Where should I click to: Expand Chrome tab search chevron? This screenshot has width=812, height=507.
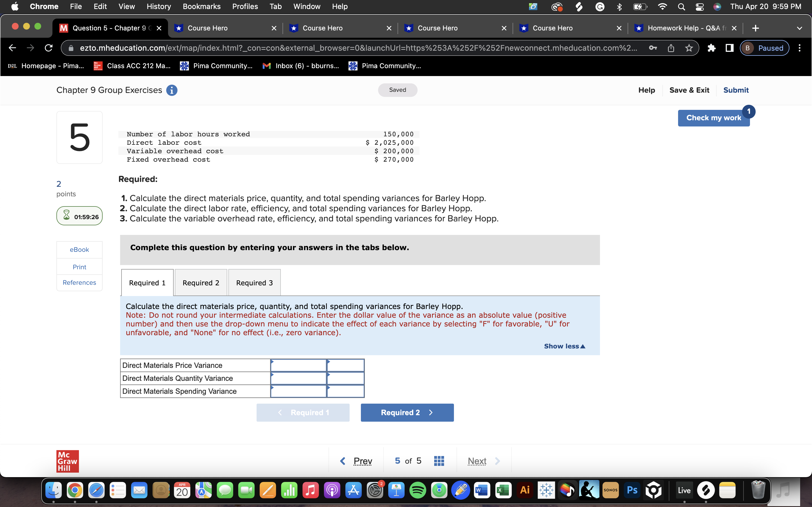coord(800,28)
